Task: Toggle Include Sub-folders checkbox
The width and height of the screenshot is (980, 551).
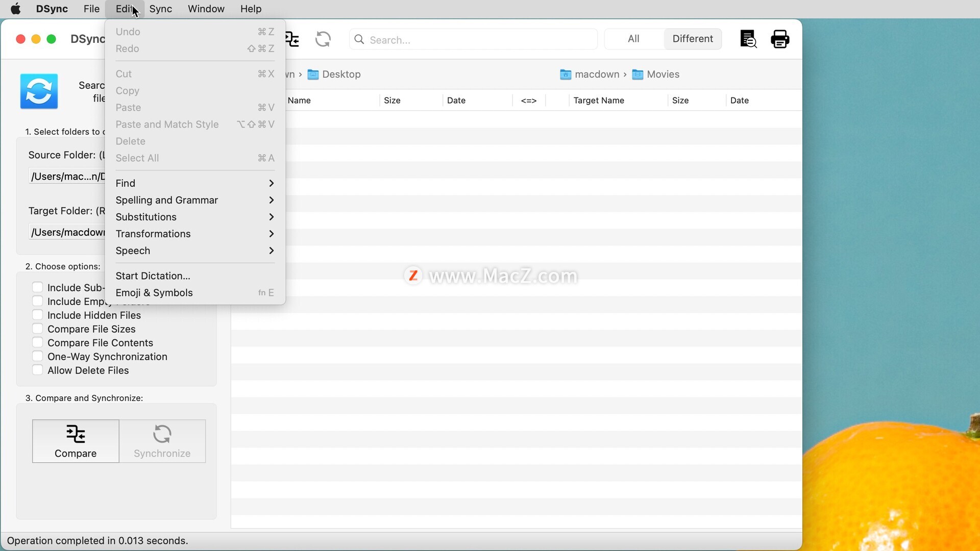Action: [x=37, y=287]
